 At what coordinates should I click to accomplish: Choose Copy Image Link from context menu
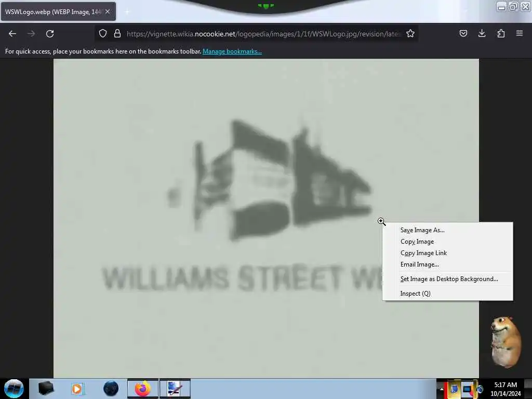click(x=447, y=253)
